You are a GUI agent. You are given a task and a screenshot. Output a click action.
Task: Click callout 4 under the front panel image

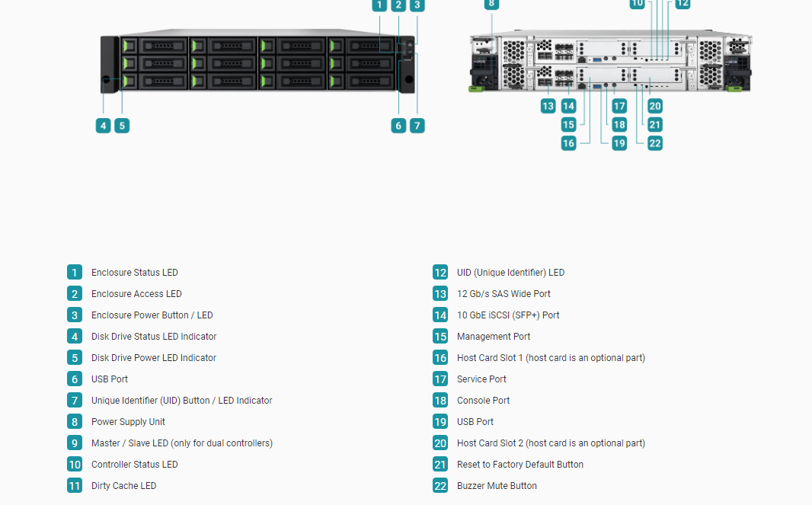tap(103, 126)
